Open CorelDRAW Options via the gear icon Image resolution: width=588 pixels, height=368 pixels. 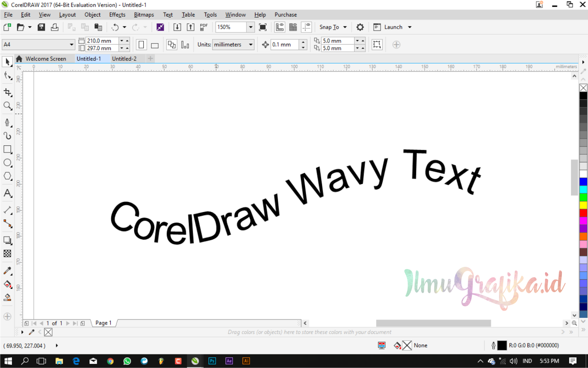pyautogui.click(x=360, y=27)
